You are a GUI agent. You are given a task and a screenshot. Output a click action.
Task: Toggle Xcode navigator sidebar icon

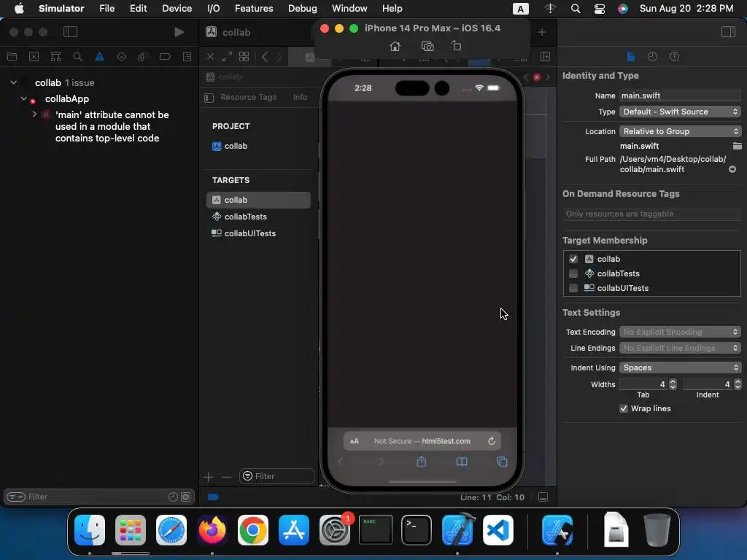tap(70, 32)
